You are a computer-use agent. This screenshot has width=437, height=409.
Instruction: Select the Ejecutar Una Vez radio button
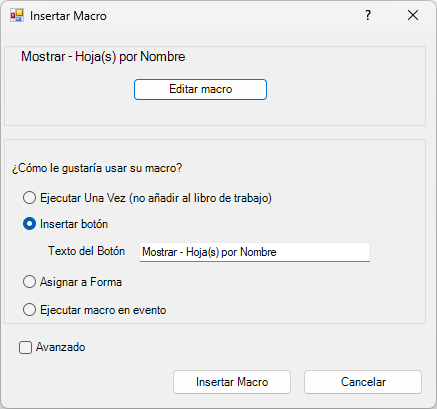[x=29, y=198]
